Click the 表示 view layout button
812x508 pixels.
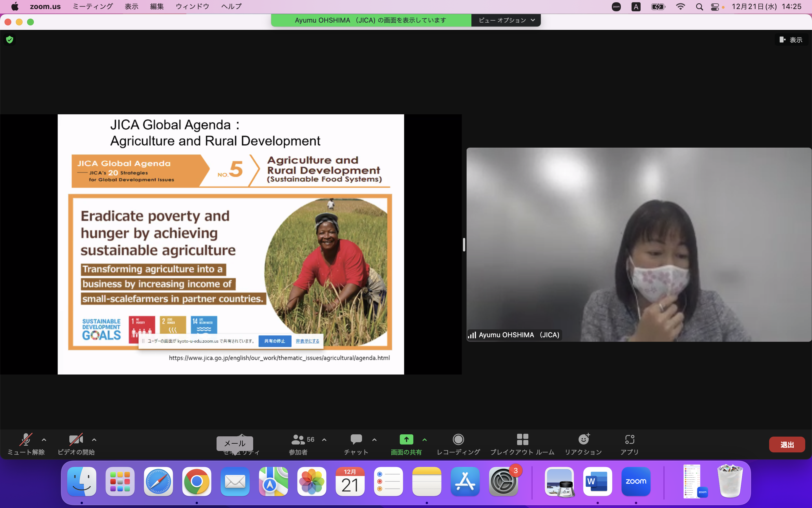pos(791,40)
